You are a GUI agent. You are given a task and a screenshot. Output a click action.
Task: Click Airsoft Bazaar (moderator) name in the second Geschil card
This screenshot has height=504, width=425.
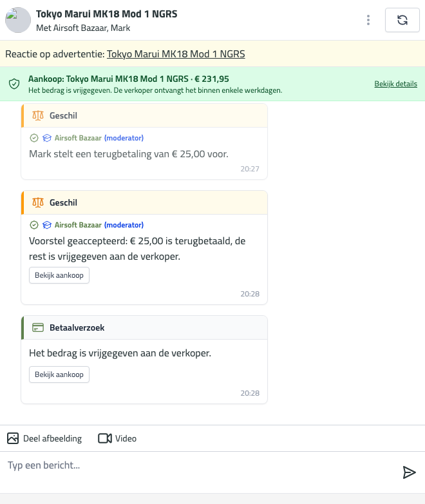point(99,225)
